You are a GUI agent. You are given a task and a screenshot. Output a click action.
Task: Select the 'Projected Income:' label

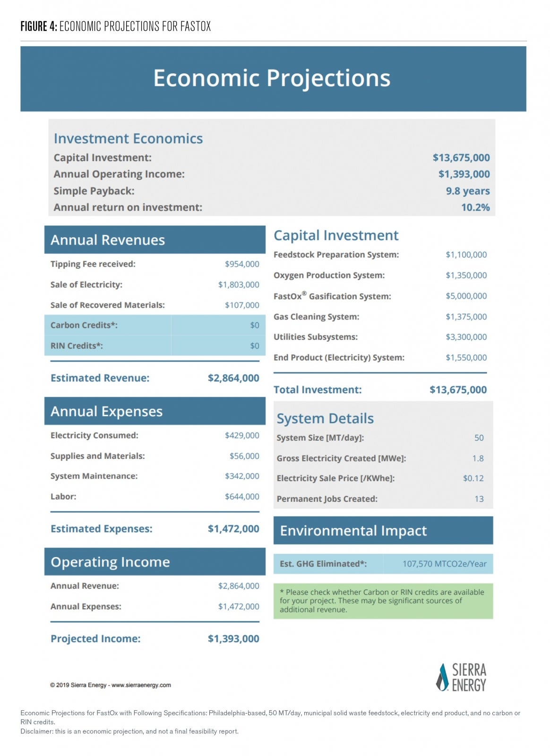pyautogui.click(x=95, y=639)
